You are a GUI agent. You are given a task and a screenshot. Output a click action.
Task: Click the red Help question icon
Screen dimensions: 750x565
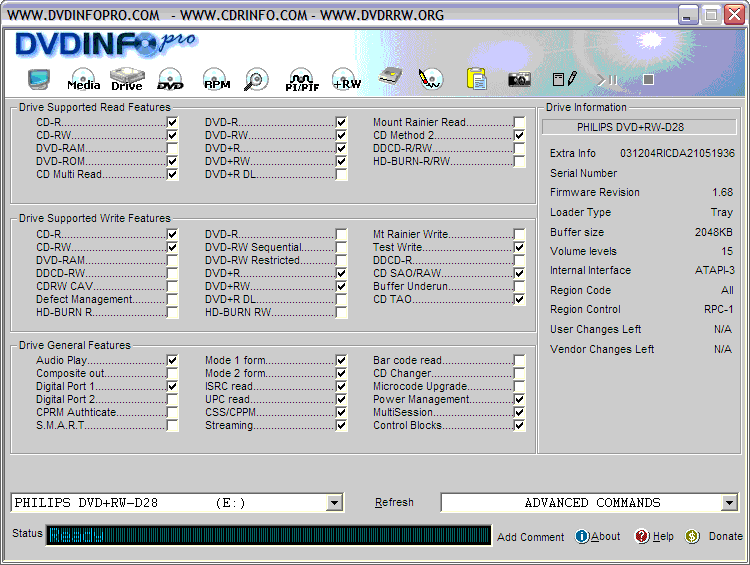[x=642, y=536]
